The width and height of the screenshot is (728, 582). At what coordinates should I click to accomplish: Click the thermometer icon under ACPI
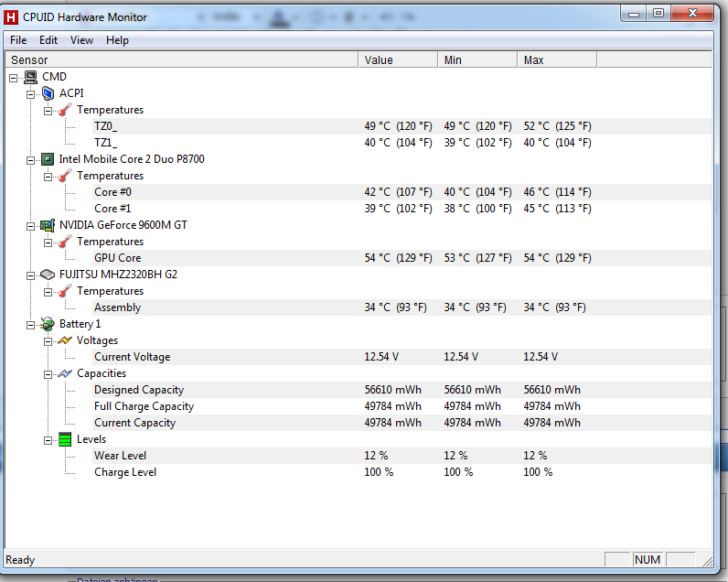tap(65, 110)
